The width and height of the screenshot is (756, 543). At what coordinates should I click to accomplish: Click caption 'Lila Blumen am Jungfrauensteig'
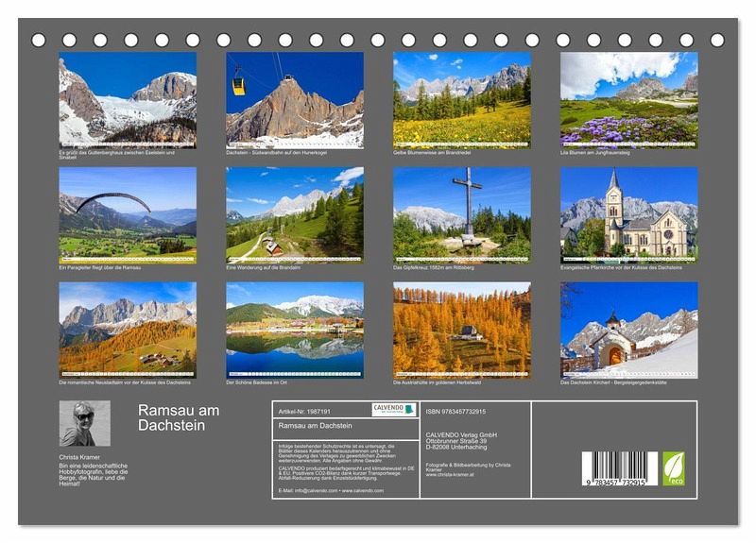tap(595, 153)
